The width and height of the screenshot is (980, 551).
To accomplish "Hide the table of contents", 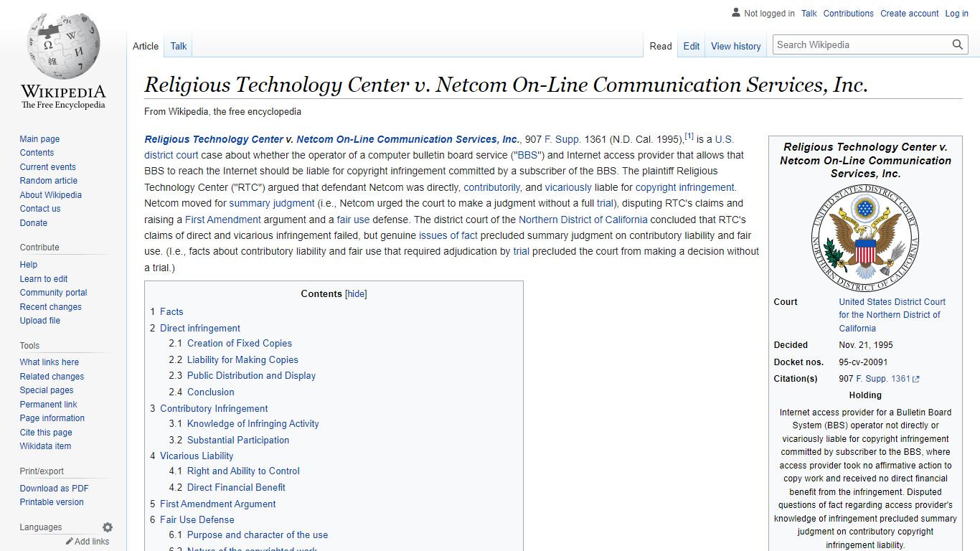I will tap(356, 294).
